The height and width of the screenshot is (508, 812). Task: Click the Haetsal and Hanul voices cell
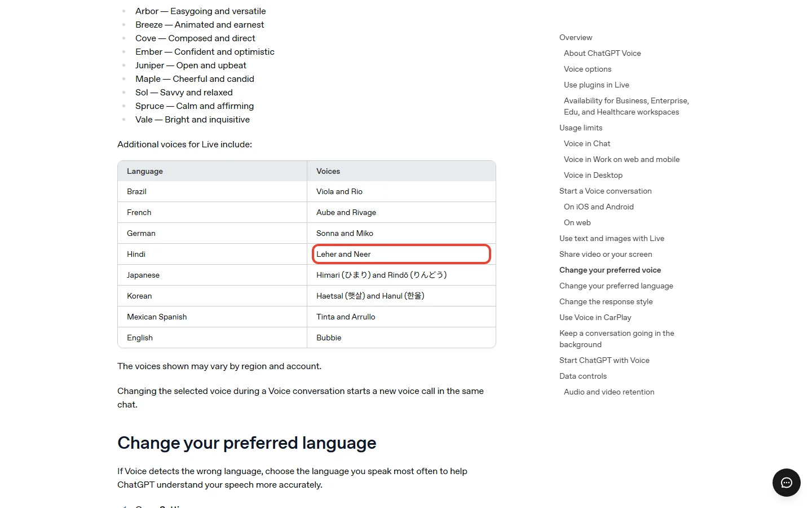pyautogui.click(x=401, y=296)
